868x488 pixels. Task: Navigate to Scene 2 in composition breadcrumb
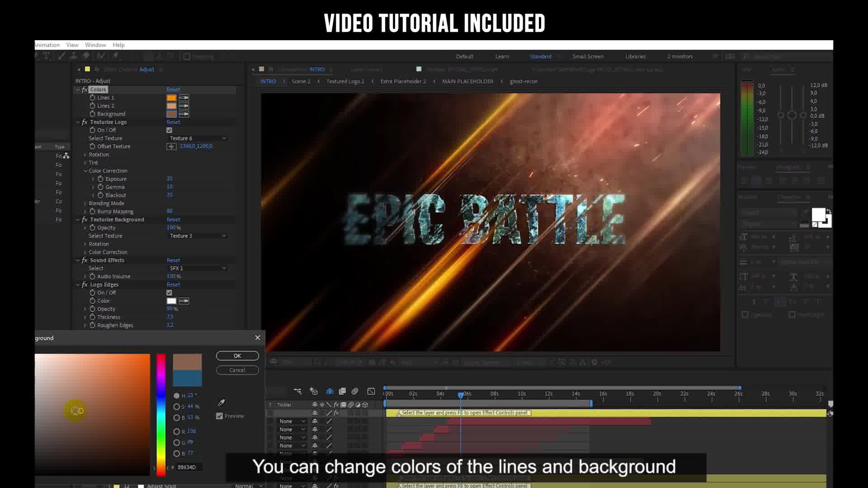(301, 81)
